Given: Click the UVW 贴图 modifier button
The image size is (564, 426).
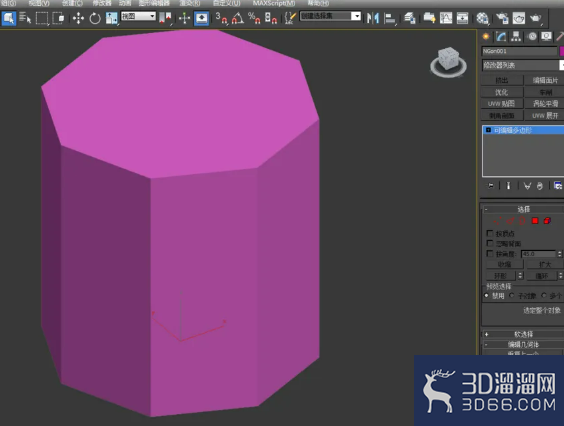Looking at the screenshot, I should pyautogui.click(x=502, y=104).
